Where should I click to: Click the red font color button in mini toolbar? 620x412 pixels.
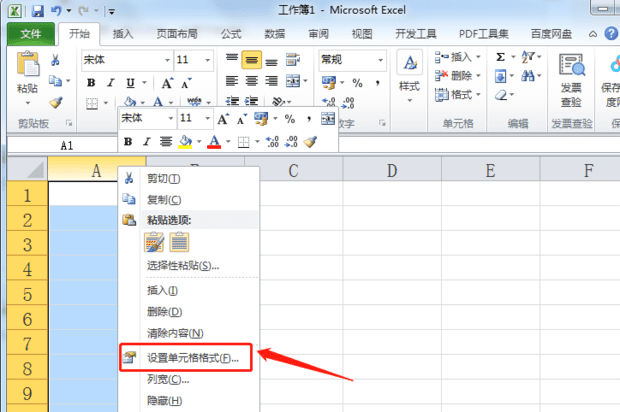[214, 142]
